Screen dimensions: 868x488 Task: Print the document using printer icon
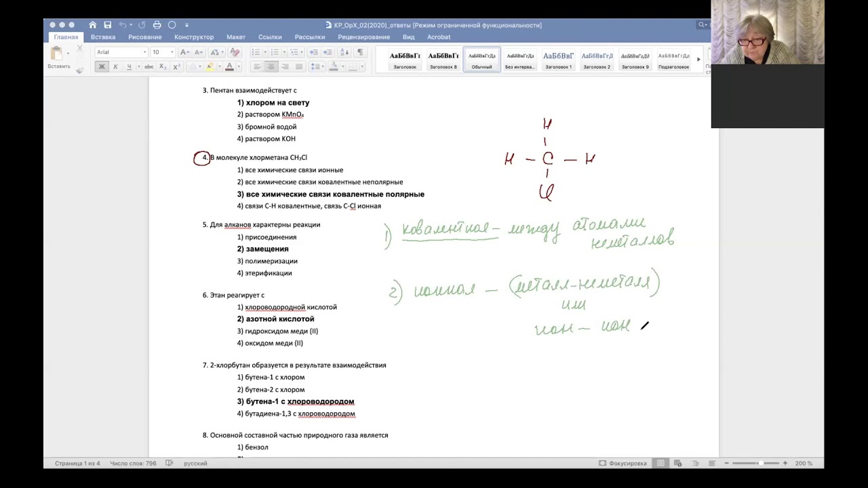pyautogui.click(x=157, y=25)
